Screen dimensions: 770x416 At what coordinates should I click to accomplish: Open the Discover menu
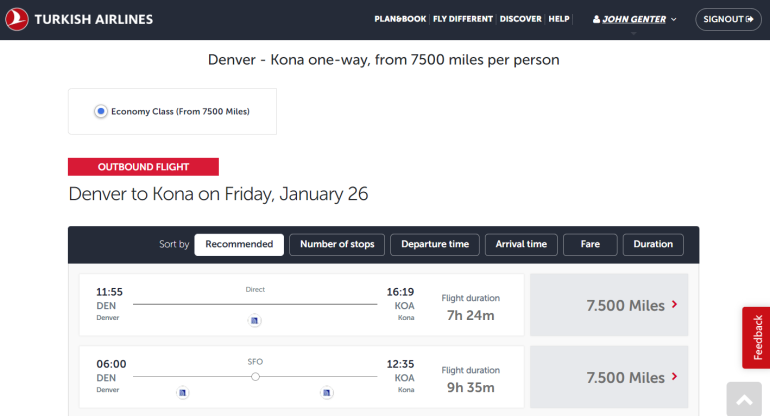click(x=520, y=19)
